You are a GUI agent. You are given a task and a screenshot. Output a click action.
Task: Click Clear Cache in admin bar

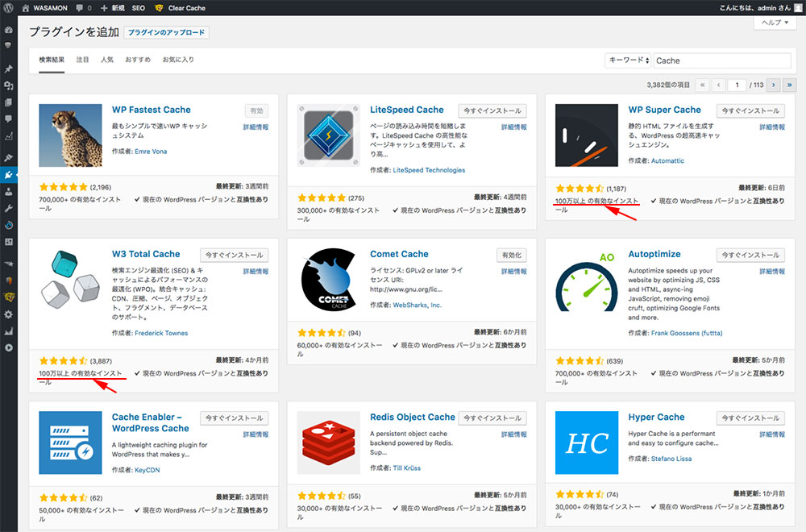180,8
